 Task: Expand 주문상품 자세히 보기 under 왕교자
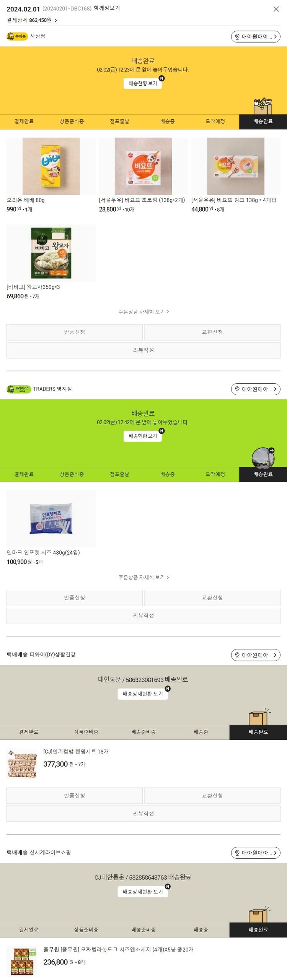coord(143,312)
